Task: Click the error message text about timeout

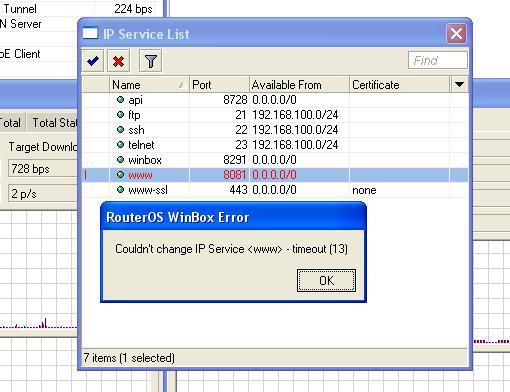Action: coord(231,249)
